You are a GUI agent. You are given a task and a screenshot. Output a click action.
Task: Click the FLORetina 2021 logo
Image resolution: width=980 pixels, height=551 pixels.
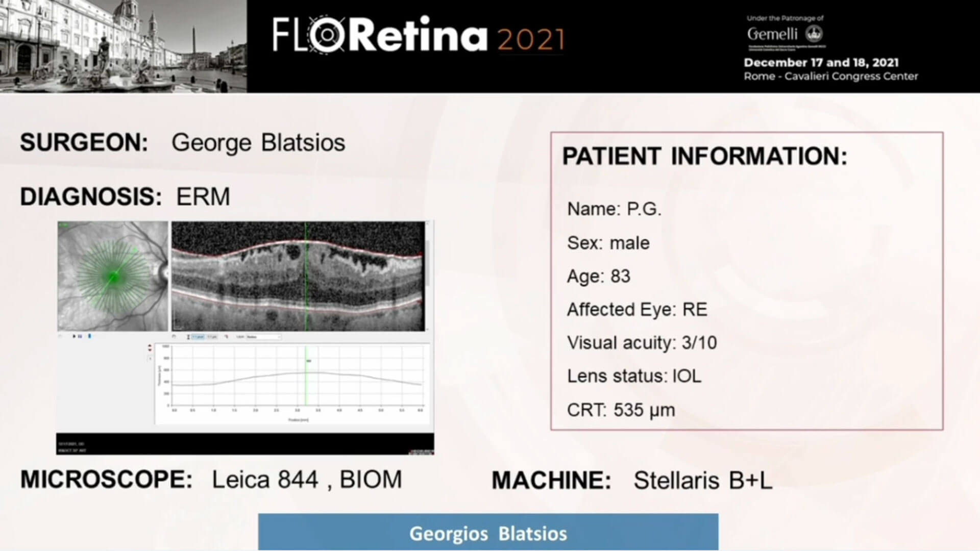point(419,36)
